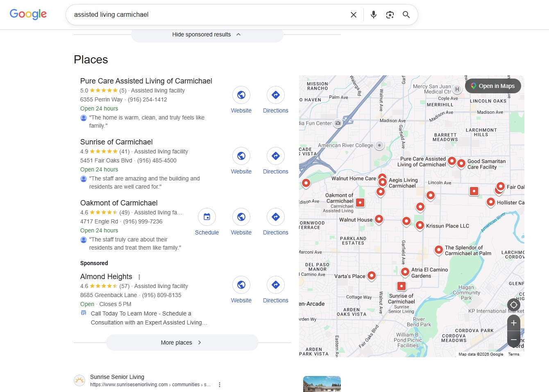Schedule a visit at Oakmont of Carmichael

[x=207, y=217]
